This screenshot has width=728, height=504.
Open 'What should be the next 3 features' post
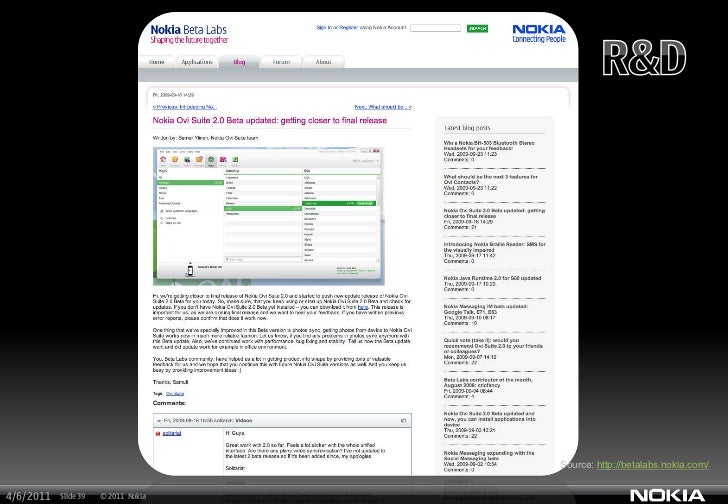coord(490,180)
